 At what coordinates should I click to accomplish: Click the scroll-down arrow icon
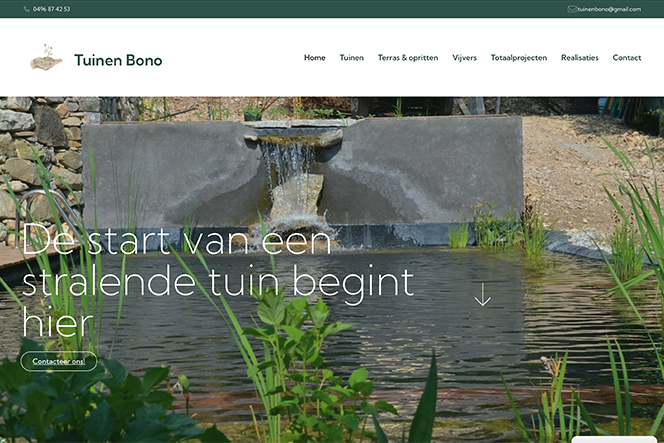click(x=482, y=295)
